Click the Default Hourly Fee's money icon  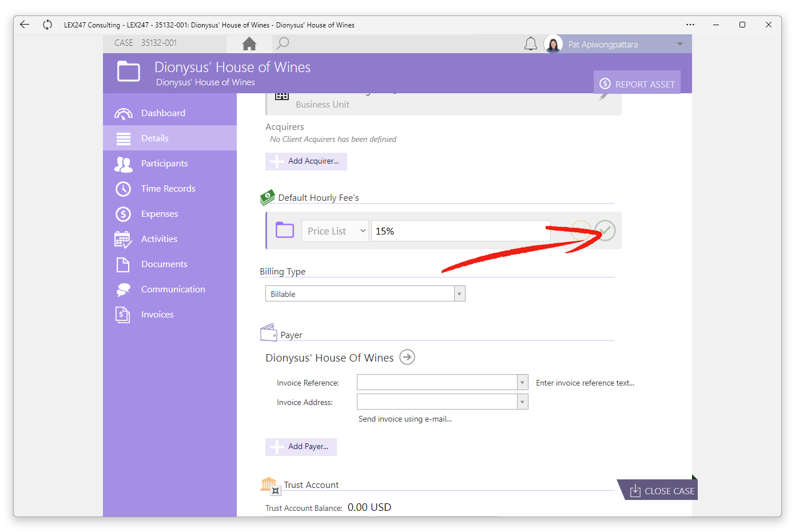pyautogui.click(x=267, y=197)
